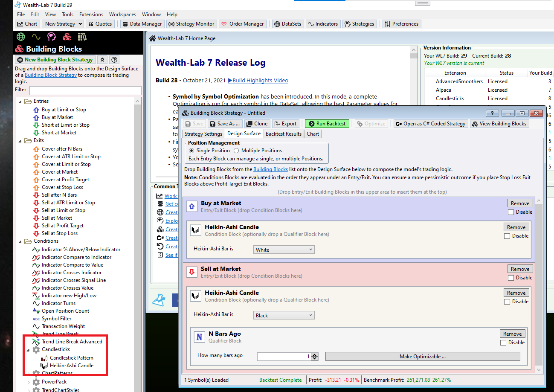Open the Building Blocks cubes icon in top row
Image resolution: width=554 pixels, height=392 pixels.
coord(67,37)
